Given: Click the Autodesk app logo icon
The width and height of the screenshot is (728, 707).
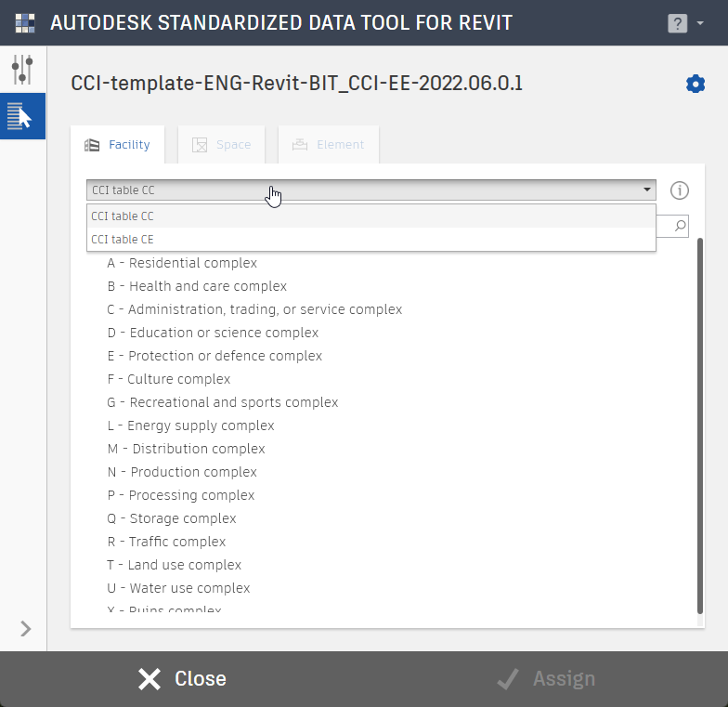Looking at the screenshot, I should point(25,23).
